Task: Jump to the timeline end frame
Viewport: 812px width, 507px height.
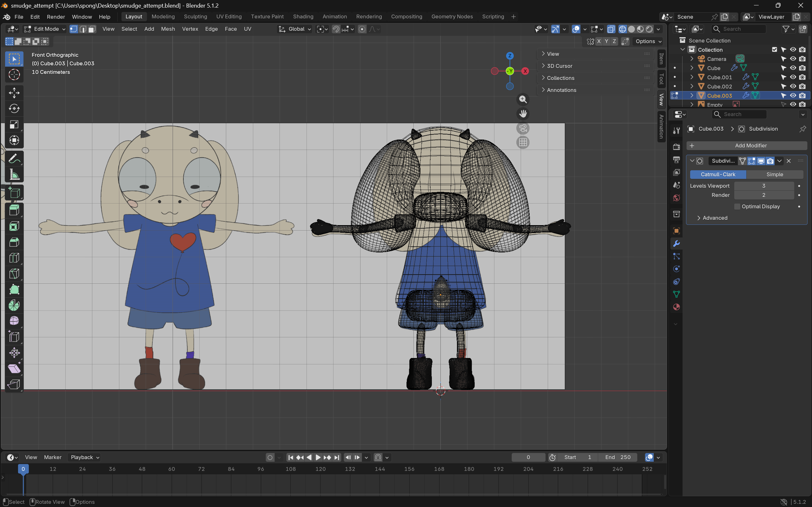Action: [337, 457]
